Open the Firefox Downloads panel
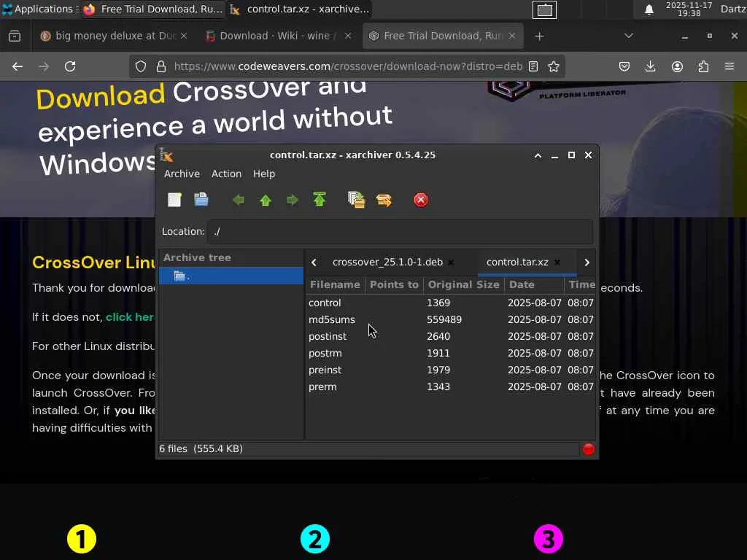The width and height of the screenshot is (747, 560). (650, 66)
